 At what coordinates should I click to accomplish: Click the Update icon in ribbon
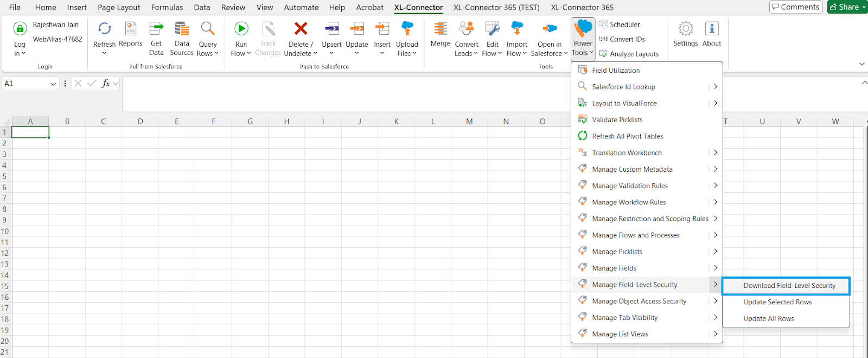357,28
